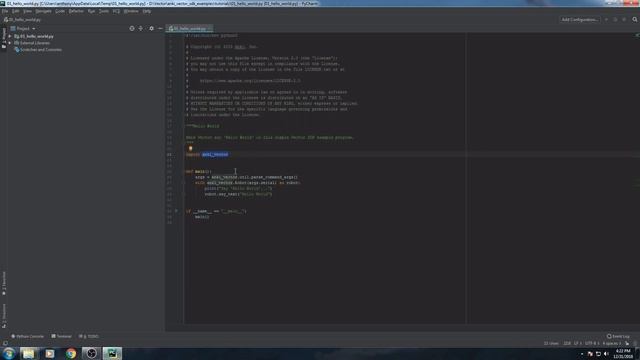The height and width of the screenshot is (360, 640).
Task: Open the VCS menu
Action: point(116,11)
